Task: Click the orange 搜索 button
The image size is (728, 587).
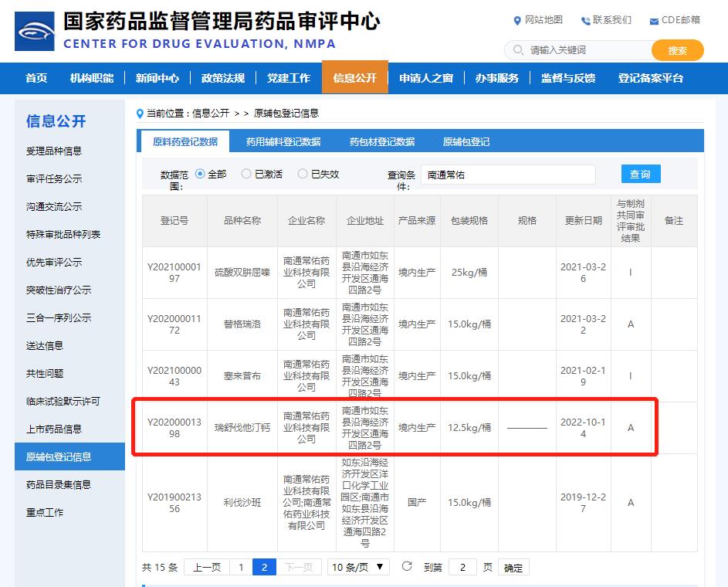Action: pos(677,50)
